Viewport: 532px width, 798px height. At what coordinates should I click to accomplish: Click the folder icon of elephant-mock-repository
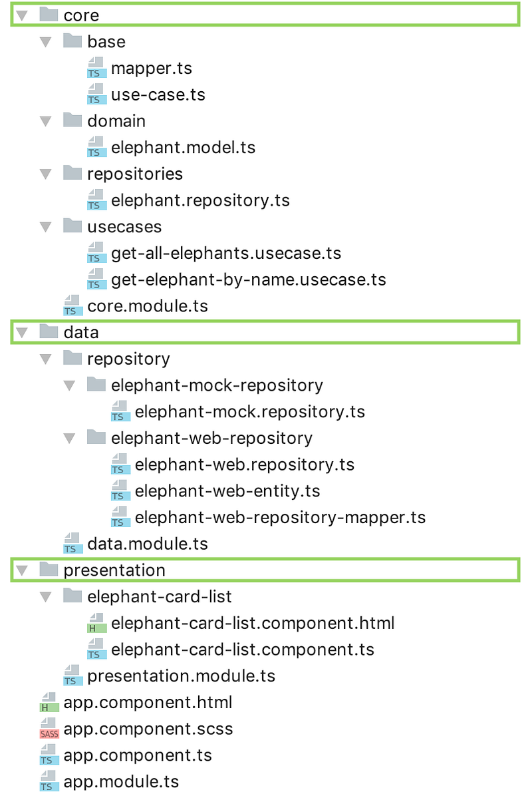click(x=96, y=384)
